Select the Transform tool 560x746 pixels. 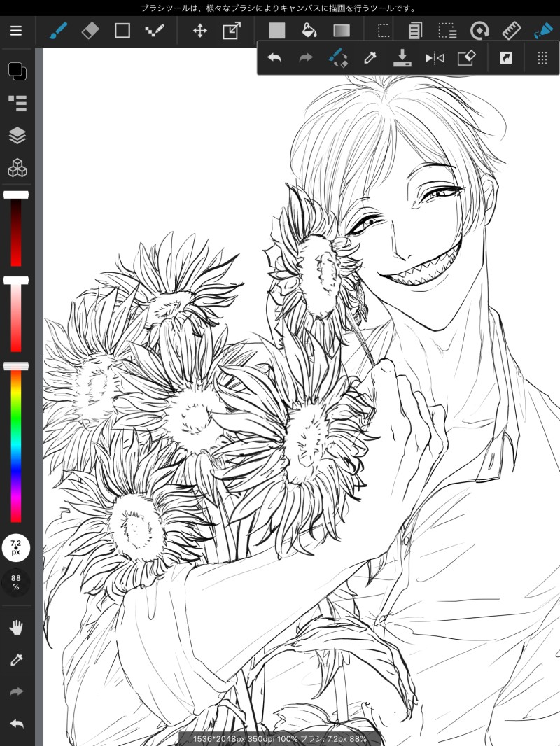(232, 31)
